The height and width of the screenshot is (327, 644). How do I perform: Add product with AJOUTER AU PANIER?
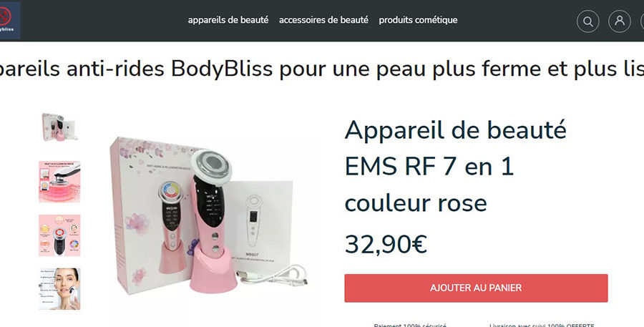click(x=476, y=288)
